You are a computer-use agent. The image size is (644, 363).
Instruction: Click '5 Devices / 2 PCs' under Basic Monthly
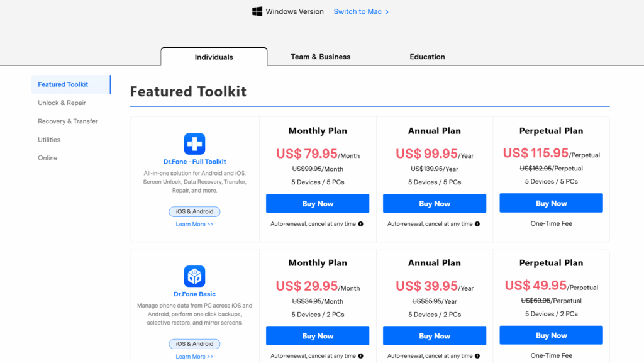pyautogui.click(x=318, y=315)
